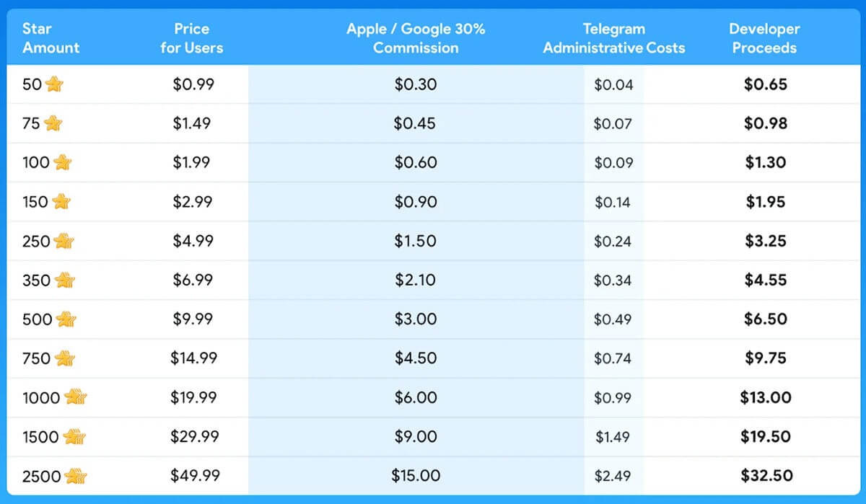Select the star icon beside 100
The image size is (866, 504).
[62, 162]
